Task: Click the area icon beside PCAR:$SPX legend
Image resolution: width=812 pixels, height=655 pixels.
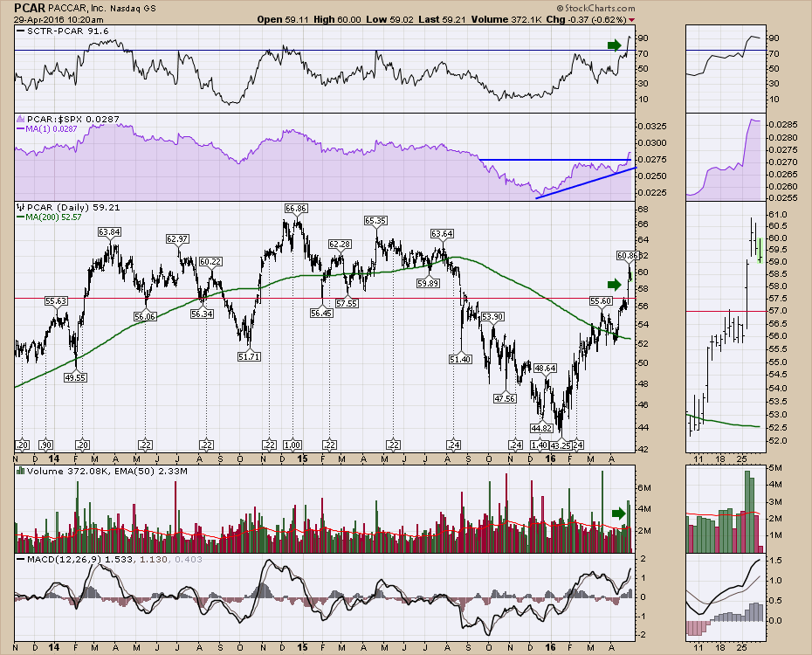Action: click(21, 119)
